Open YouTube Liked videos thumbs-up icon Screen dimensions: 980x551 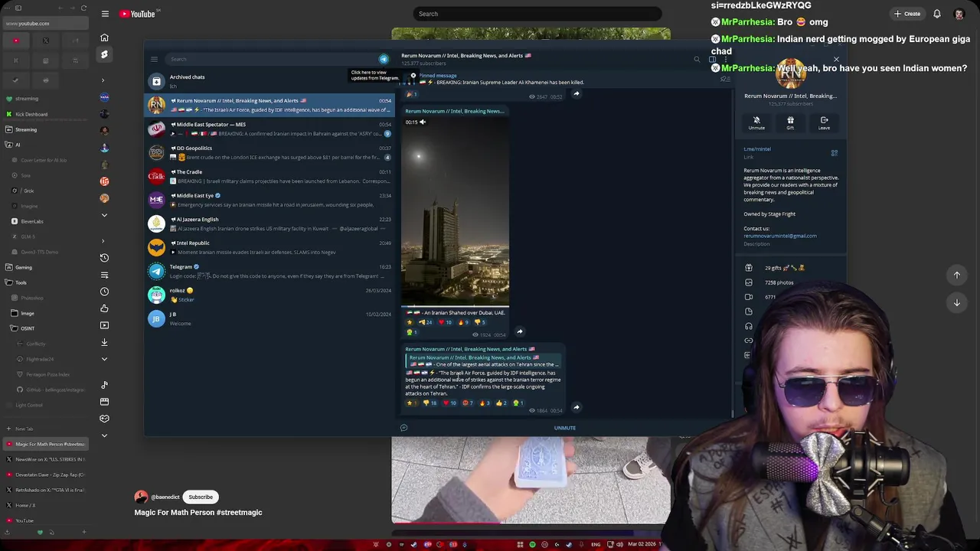point(104,308)
